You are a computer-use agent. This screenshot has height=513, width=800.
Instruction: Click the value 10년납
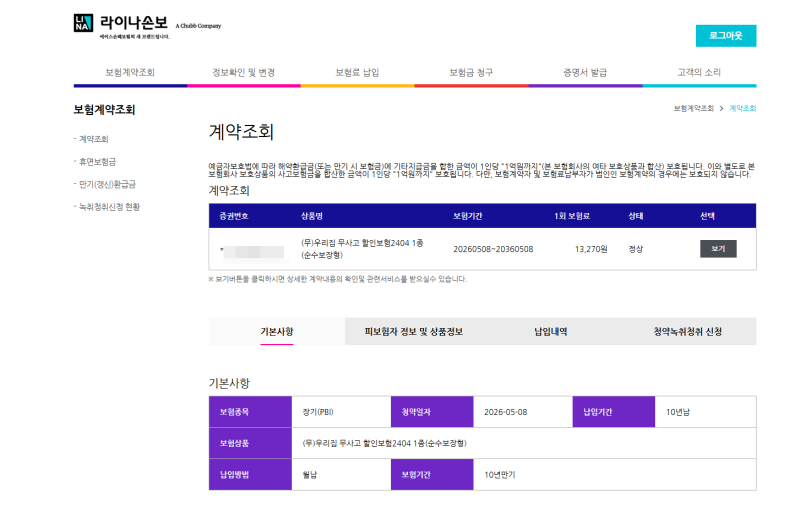click(x=678, y=412)
